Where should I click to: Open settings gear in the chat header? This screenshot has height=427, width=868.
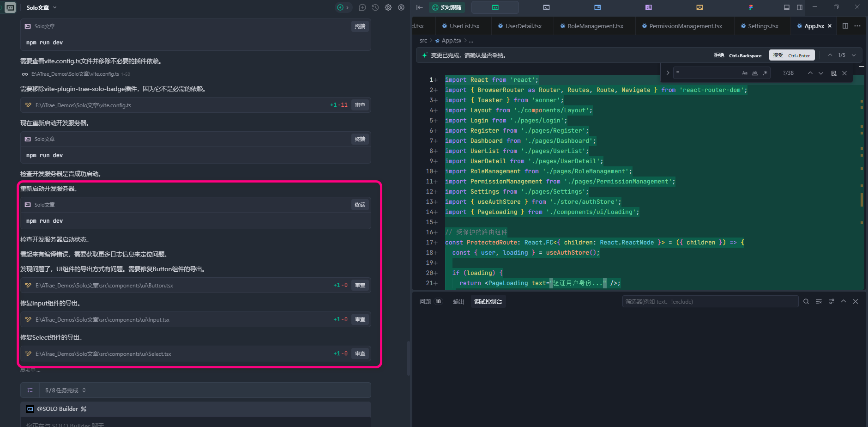pos(388,7)
